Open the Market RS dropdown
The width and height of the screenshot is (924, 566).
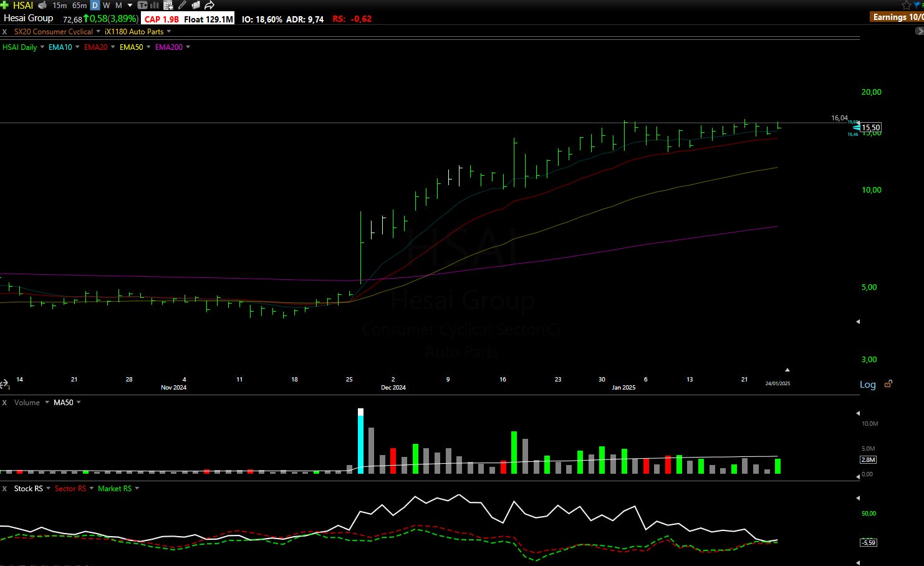137,488
